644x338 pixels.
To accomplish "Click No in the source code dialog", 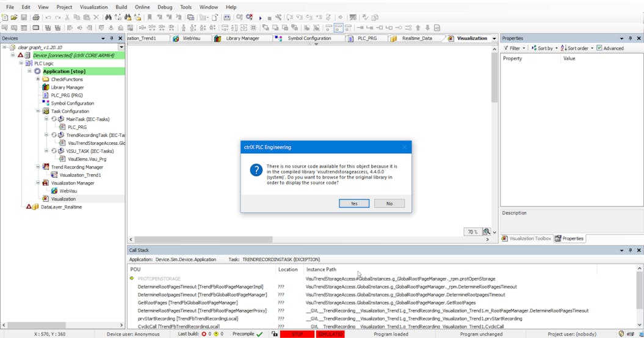I will tap(389, 204).
